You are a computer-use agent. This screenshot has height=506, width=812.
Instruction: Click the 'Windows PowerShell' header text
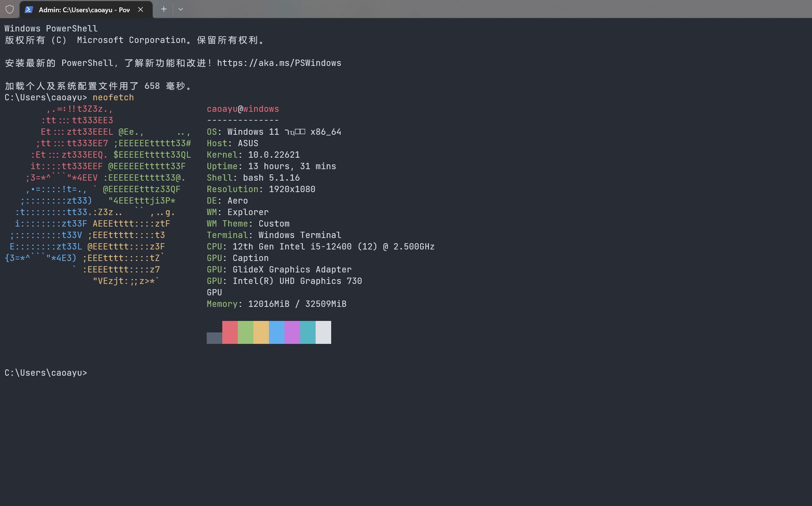51,29
